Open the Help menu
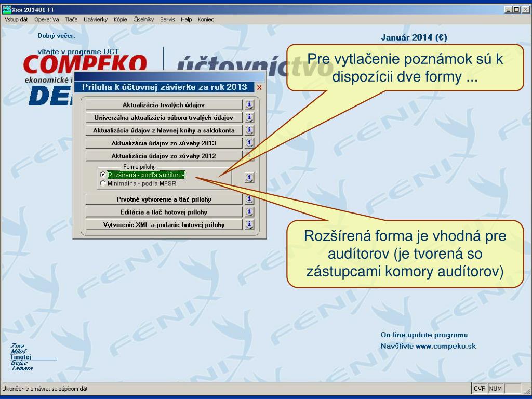The image size is (532, 399). (187, 20)
